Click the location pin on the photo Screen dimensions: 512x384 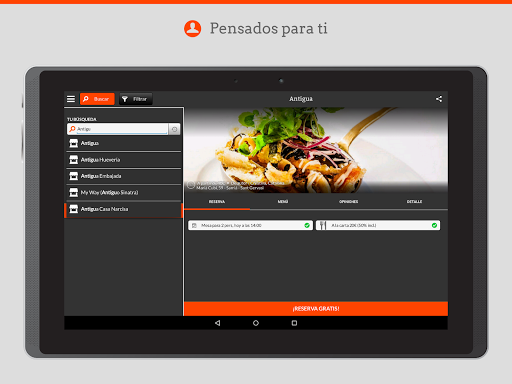coord(191,185)
